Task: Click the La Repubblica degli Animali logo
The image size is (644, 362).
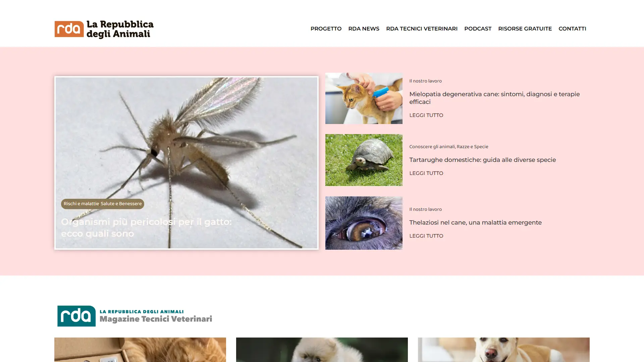Action: 104,29
